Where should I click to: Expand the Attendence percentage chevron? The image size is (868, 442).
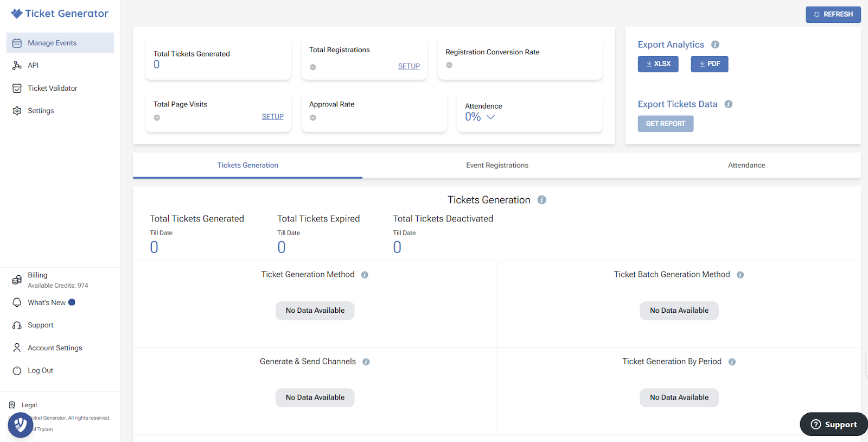[491, 117]
